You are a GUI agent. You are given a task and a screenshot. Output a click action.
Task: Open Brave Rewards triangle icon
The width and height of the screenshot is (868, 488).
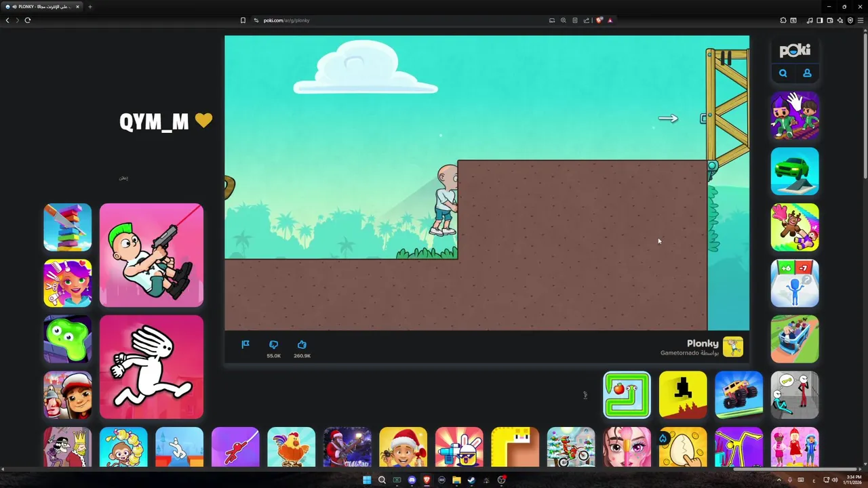point(610,20)
